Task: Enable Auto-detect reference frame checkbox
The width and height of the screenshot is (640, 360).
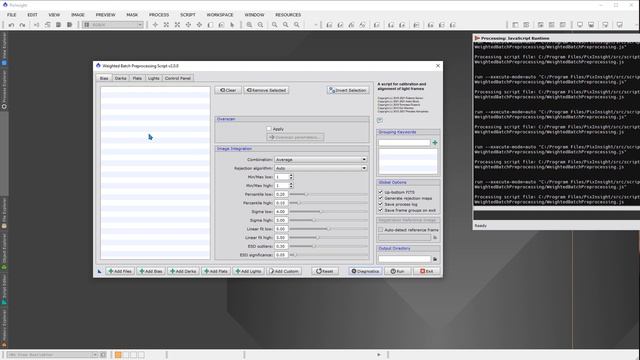Action: click(380, 230)
